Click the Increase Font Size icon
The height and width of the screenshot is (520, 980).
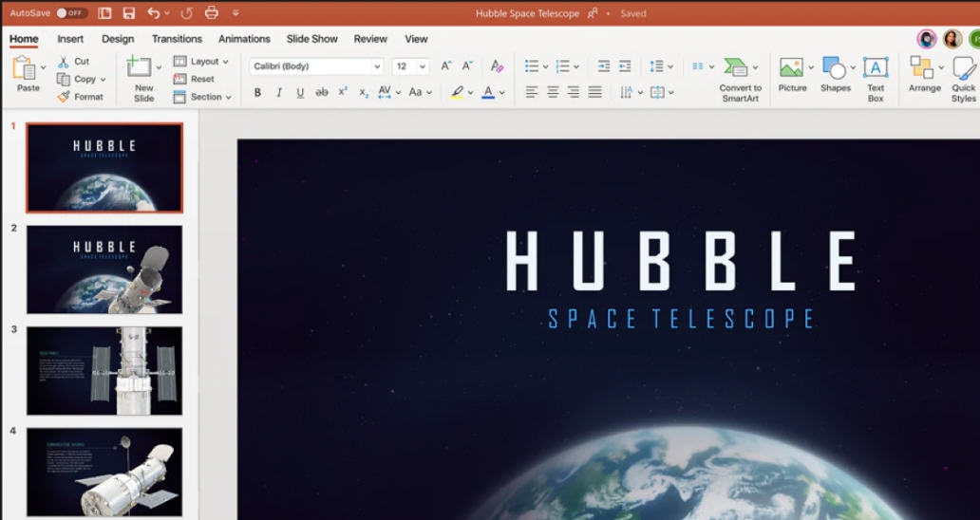point(445,65)
